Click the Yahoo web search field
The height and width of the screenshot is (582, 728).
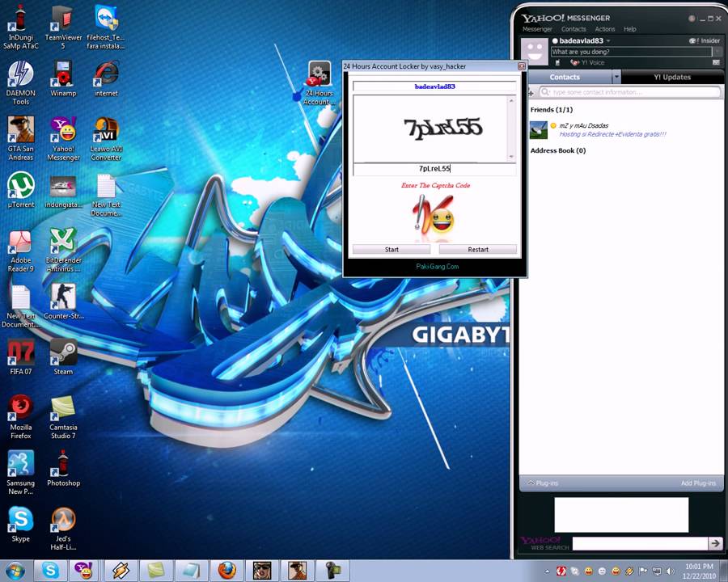pyautogui.click(x=640, y=543)
